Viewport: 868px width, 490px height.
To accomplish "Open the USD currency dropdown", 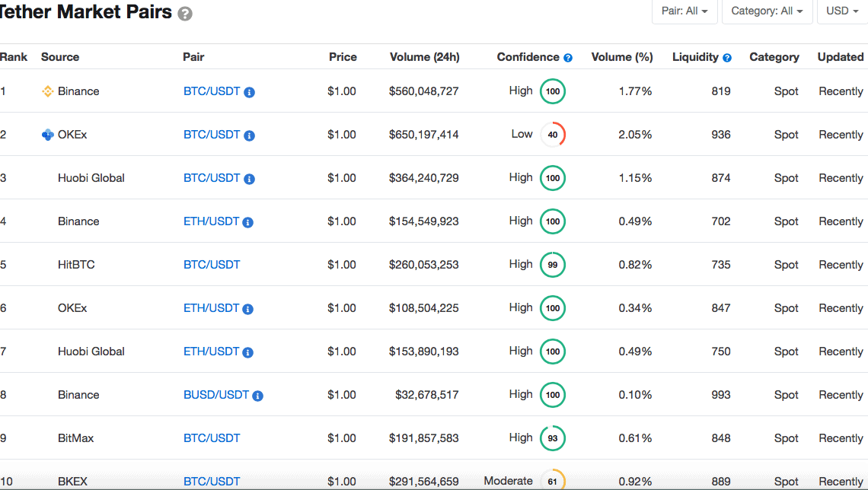I will [x=842, y=11].
